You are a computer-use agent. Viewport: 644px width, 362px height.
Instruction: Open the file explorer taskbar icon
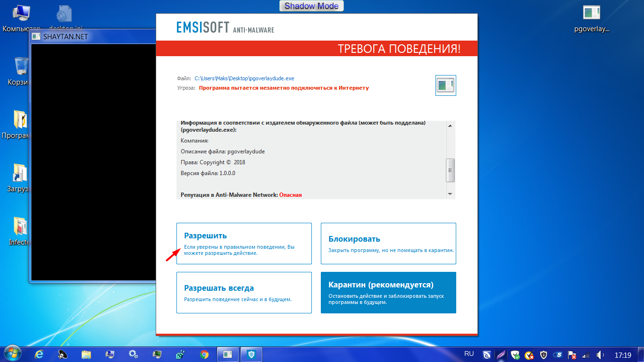[x=86, y=354]
